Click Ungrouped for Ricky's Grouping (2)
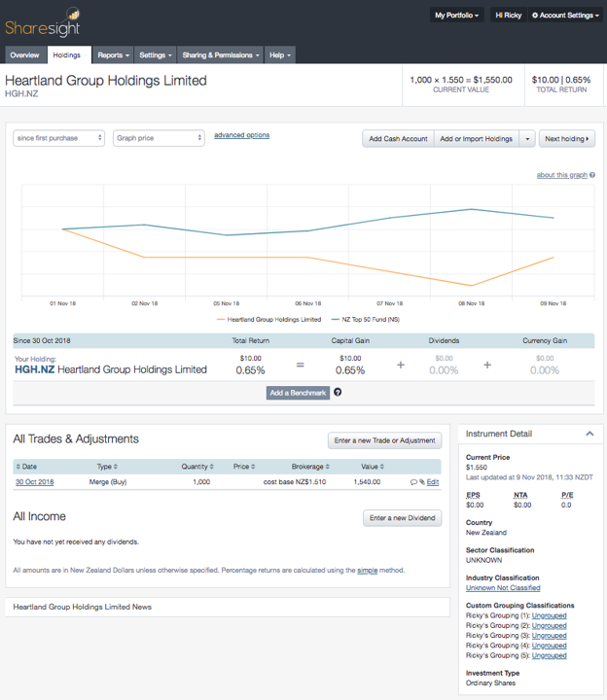Viewport: 607px width, 700px height. 549,626
